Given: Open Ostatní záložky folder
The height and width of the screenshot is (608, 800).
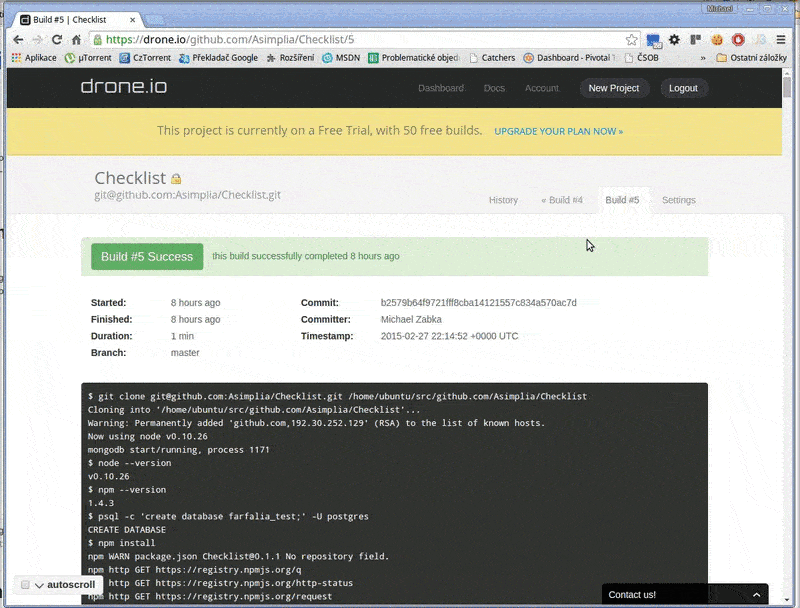Looking at the screenshot, I should [x=752, y=58].
